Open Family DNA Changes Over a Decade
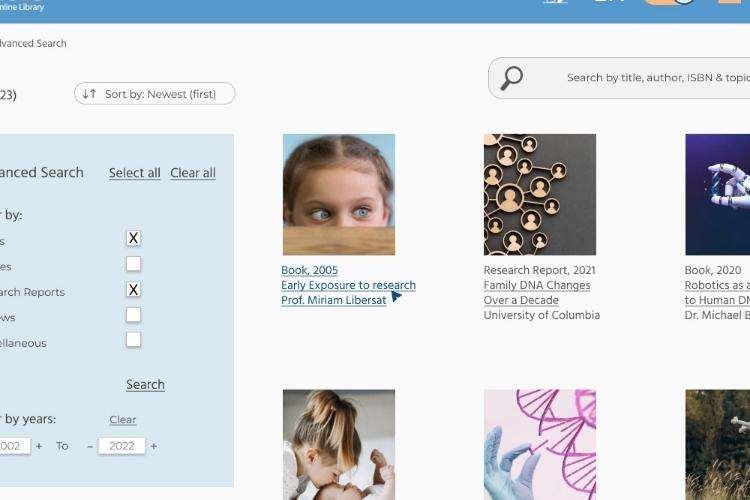 coord(537,292)
